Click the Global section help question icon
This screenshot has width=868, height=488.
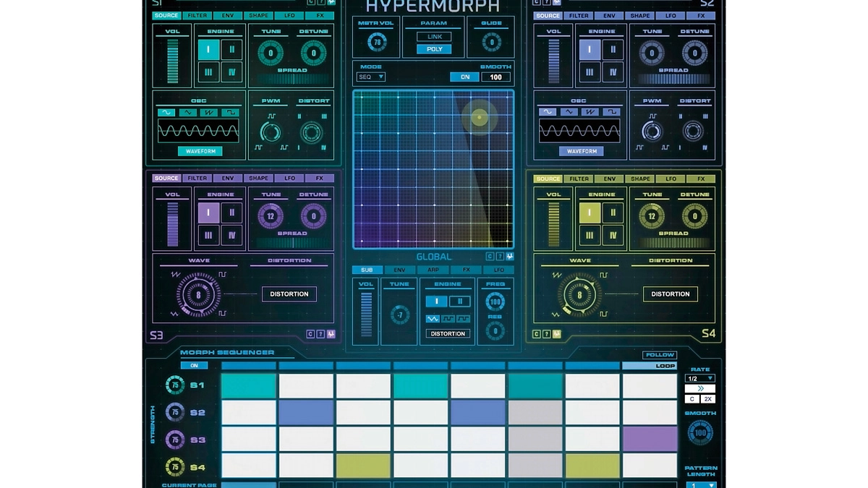tap(500, 256)
